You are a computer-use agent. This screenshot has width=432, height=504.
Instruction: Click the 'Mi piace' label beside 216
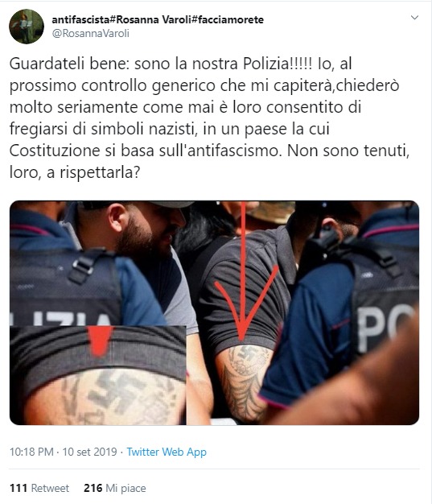(126, 489)
